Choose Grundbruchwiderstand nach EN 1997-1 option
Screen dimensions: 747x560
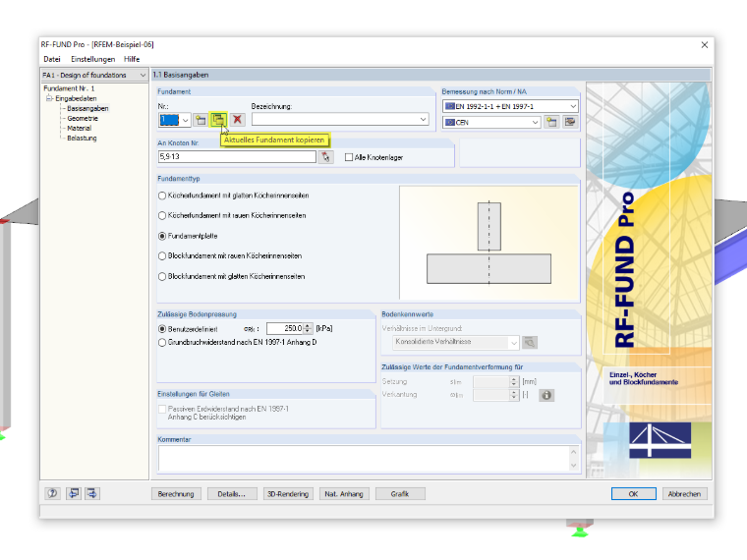(162, 342)
